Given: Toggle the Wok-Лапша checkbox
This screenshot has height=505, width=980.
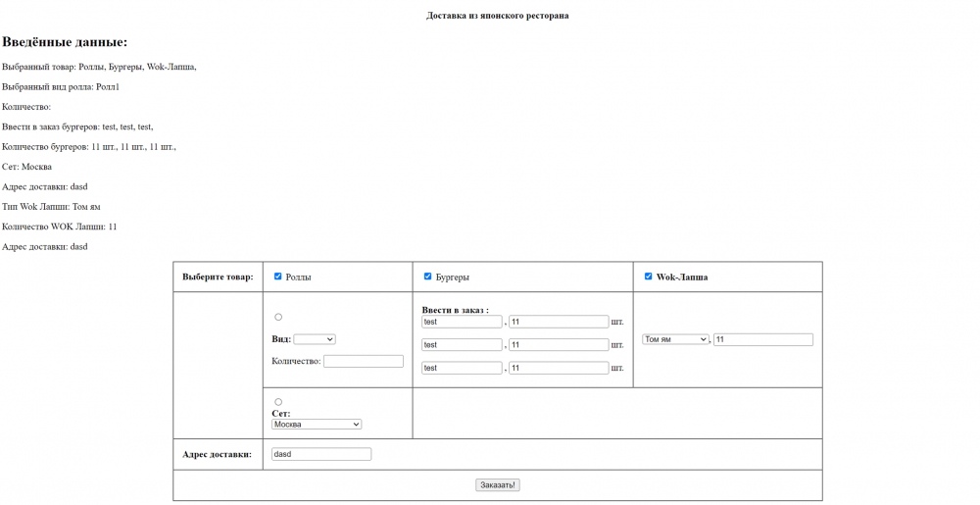Looking at the screenshot, I should pyautogui.click(x=649, y=277).
